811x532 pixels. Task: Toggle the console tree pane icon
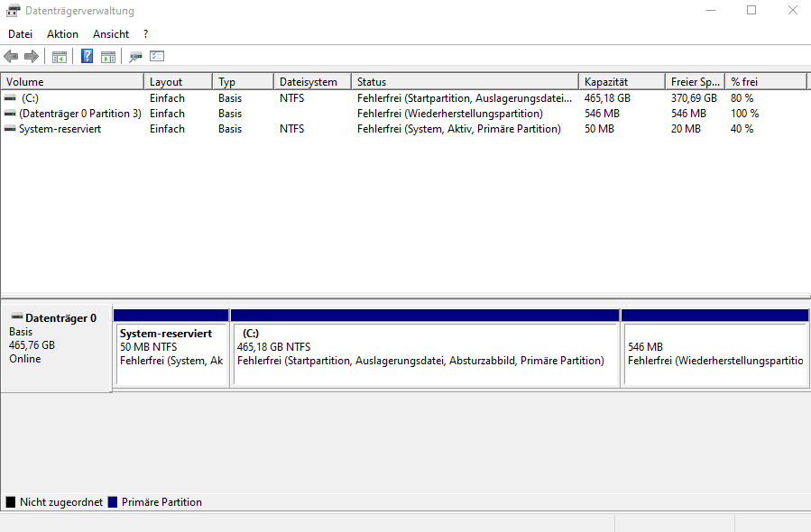click(60, 57)
